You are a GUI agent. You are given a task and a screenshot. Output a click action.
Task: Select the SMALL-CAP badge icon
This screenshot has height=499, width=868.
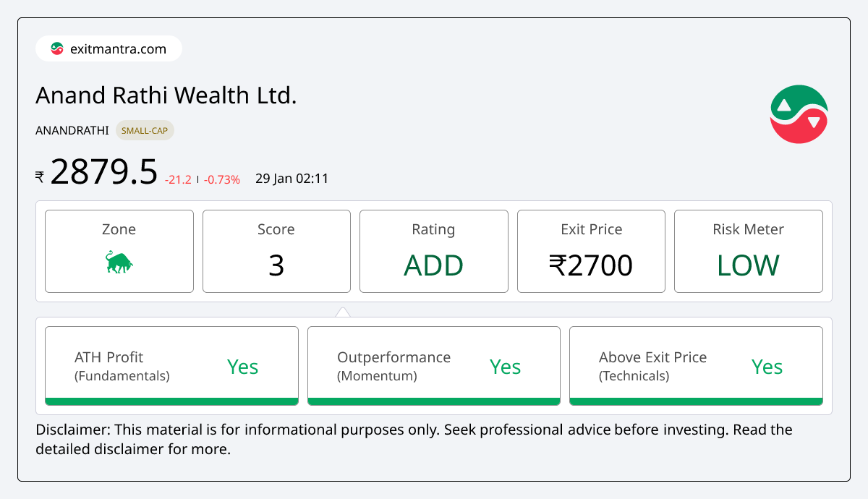(x=145, y=130)
